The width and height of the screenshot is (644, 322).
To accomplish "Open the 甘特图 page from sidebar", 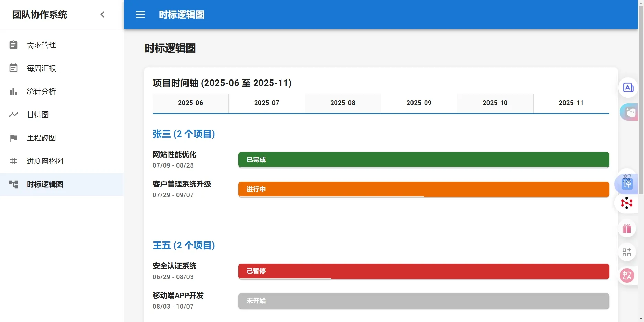I will point(38,115).
